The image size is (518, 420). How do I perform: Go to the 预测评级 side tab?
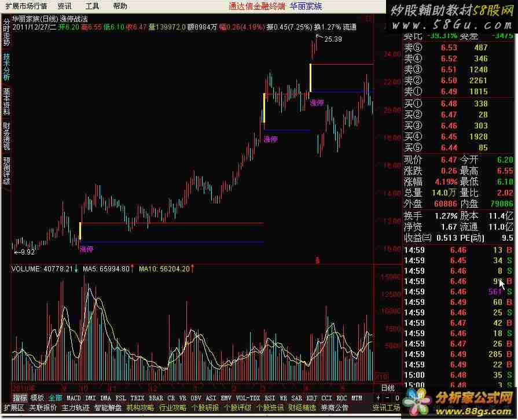[x=6, y=171]
